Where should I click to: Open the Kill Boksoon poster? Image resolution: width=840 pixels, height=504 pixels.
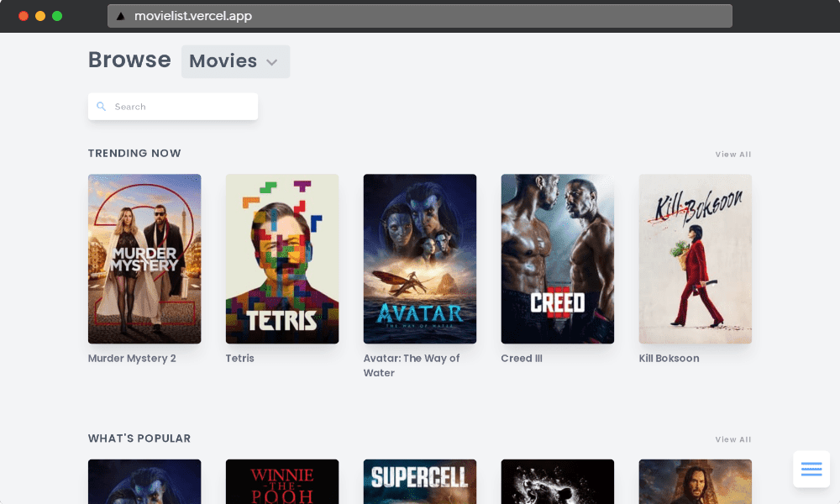[696, 259]
